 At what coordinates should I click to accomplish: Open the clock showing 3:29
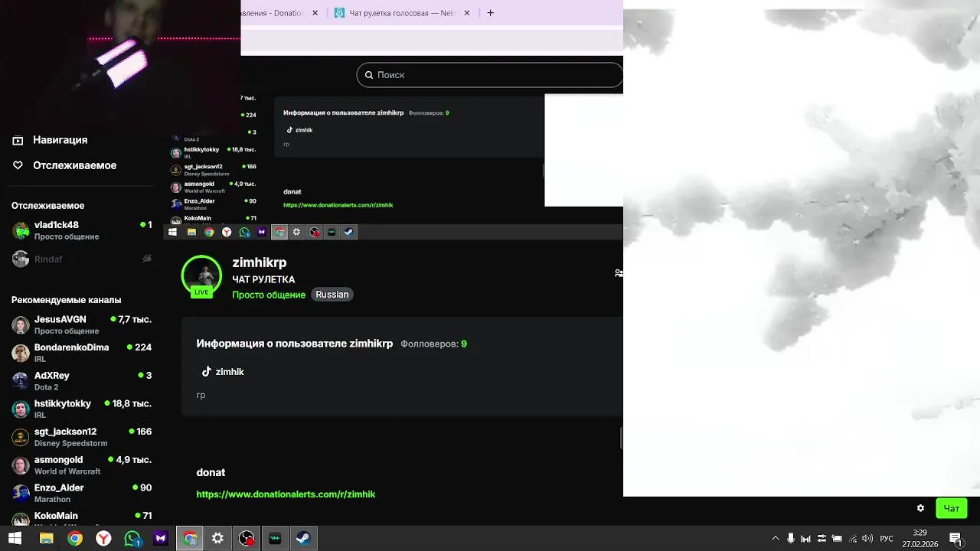click(x=920, y=539)
